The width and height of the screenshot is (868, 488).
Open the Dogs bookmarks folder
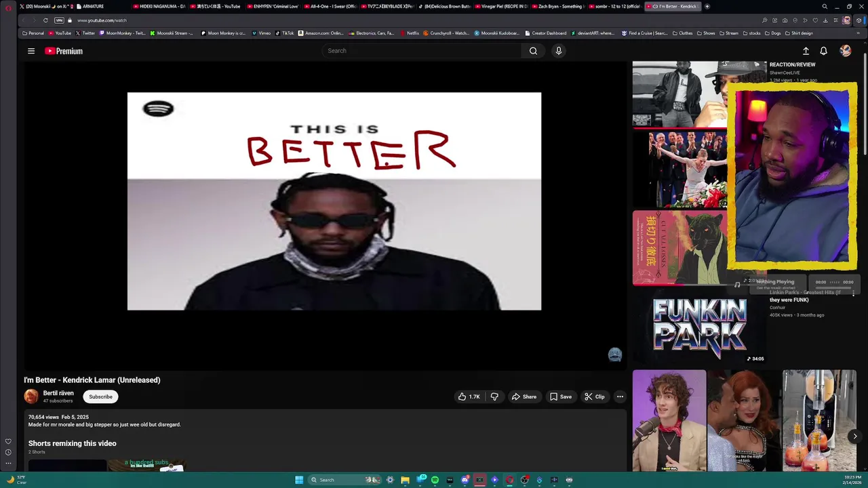pos(772,33)
